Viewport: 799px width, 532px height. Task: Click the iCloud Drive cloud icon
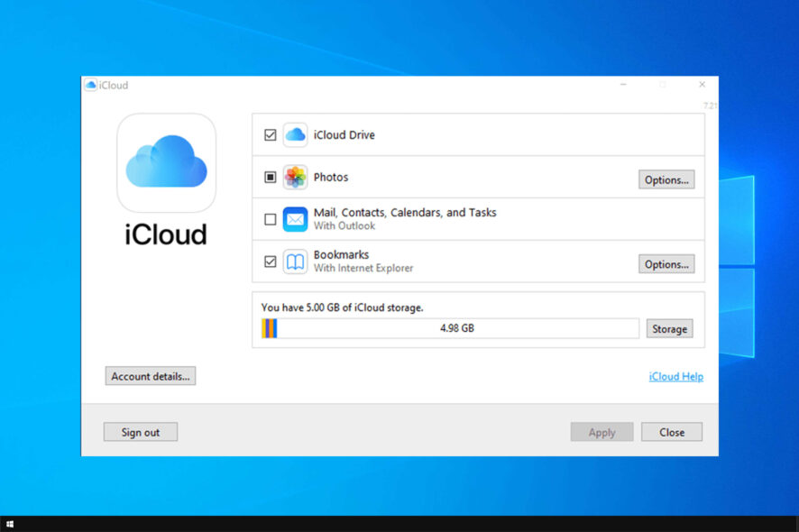(295, 135)
